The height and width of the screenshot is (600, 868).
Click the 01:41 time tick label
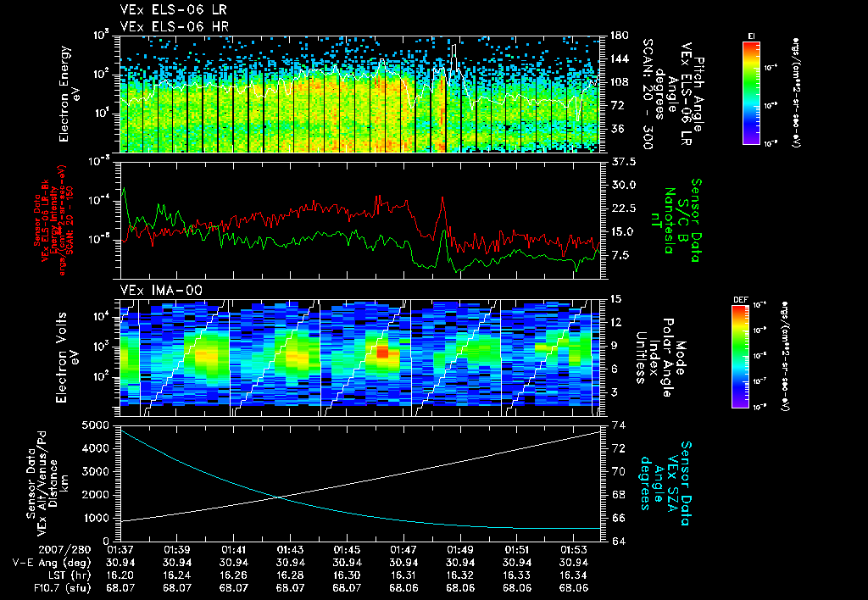[x=234, y=550]
